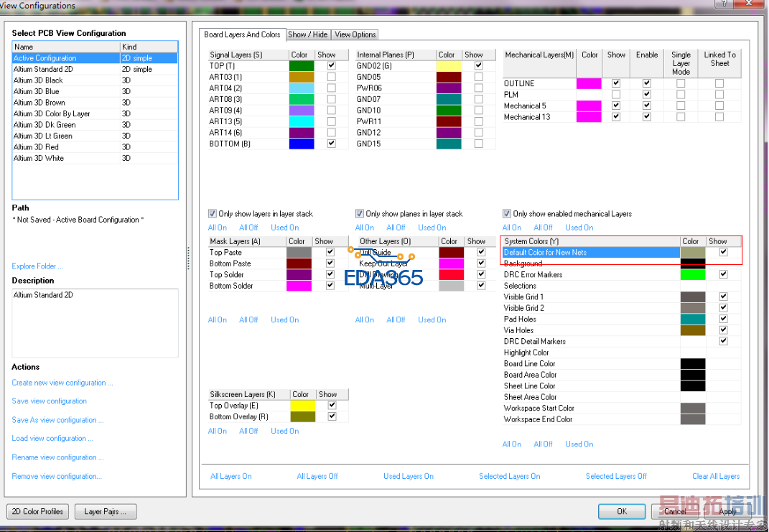Click DRC Error Markers green swatch
Screen dimensions: 769x532
692,274
